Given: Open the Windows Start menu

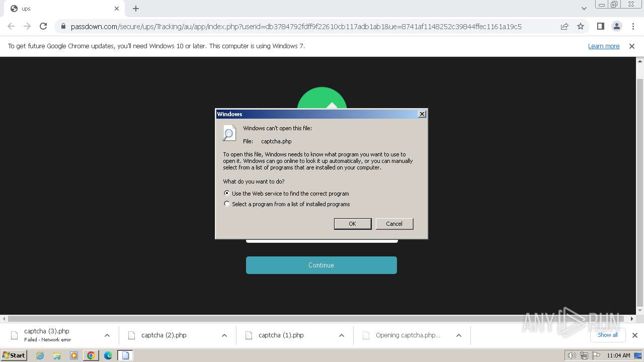Looking at the screenshot, I should (x=14, y=355).
